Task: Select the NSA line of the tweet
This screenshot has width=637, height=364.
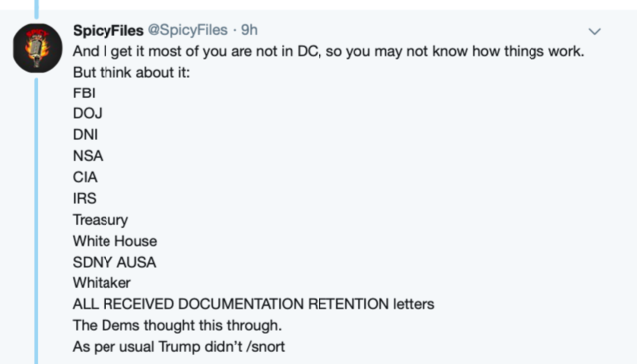Action: pyautogui.click(x=88, y=156)
